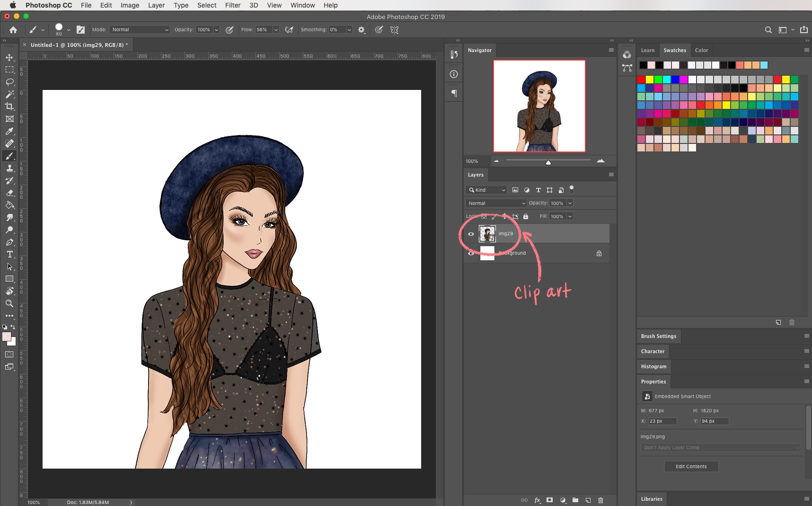Open the brush Mode dropdown

pyautogui.click(x=140, y=30)
